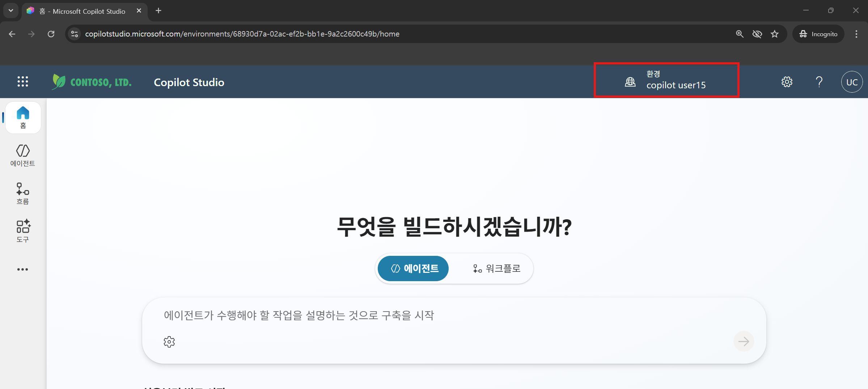The height and width of the screenshot is (389, 868).
Task: Close the Microsoft Copilot Studio tab
Action: pos(139,11)
